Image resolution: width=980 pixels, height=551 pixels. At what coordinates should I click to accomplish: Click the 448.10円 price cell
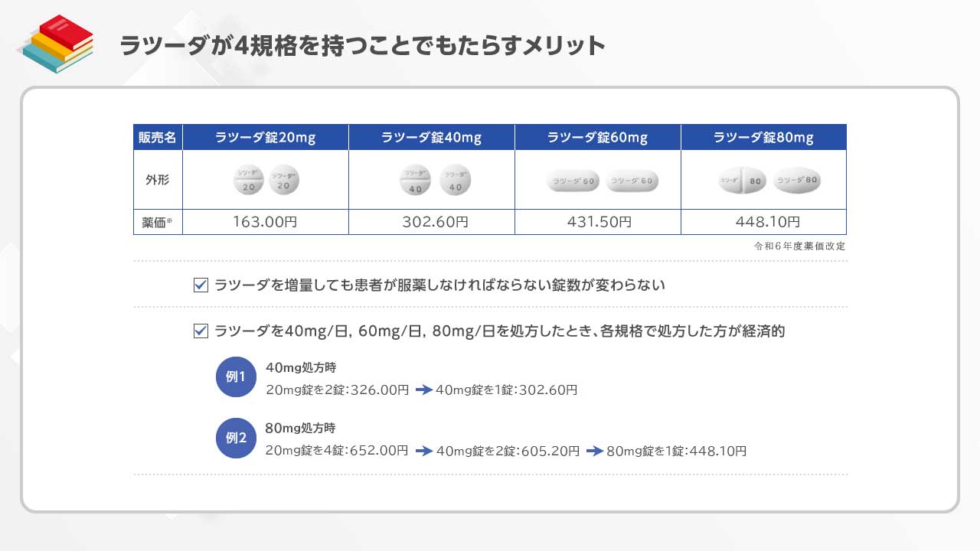pyautogui.click(x=763, y=222)
